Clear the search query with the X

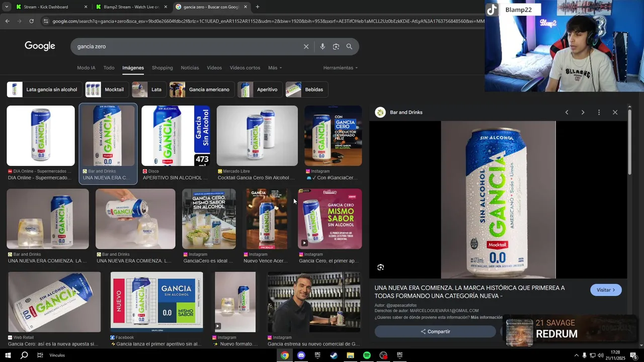pos(306,46)
